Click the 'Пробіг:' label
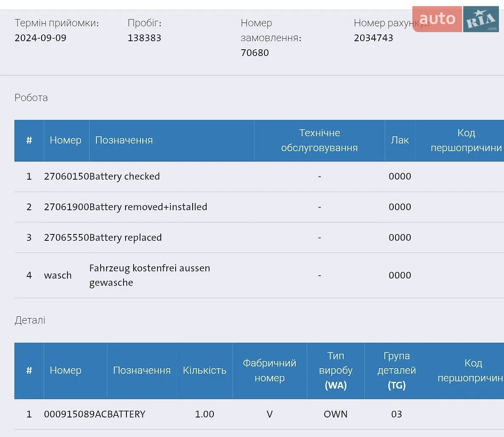Image resolution: width=504 pixels, height=437 pixels. pyautogui.click(x=144, y=23)
